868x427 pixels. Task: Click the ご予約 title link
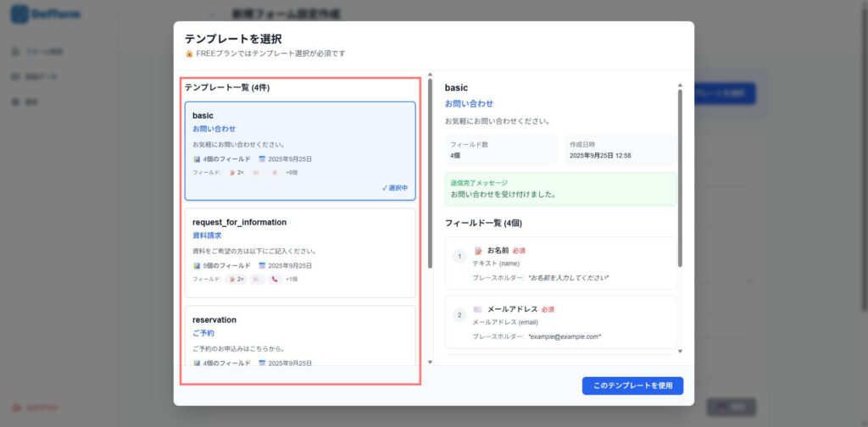203,333
